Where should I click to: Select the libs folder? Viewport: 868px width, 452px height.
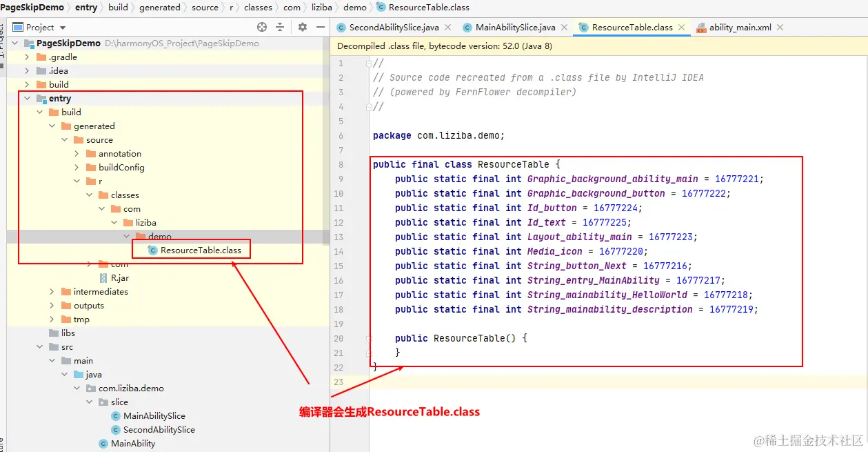click(68, 333)
